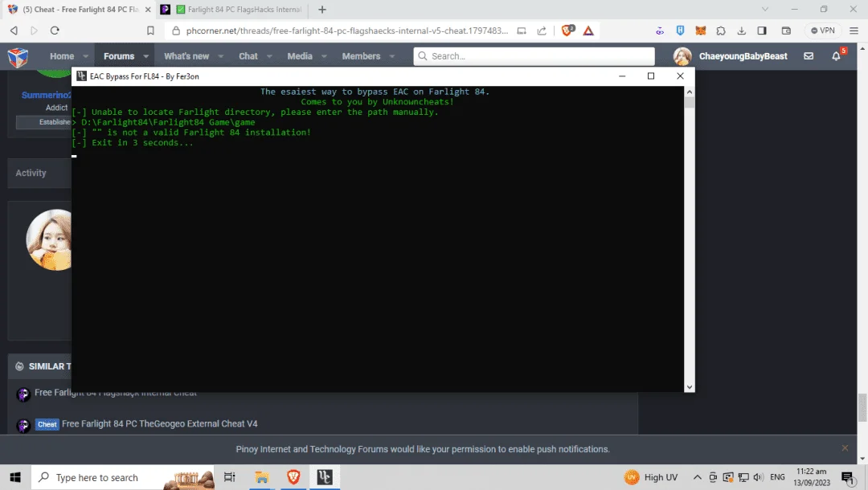
Task: Open Brave Rewards triangle icon
Action: coord(588,31)
